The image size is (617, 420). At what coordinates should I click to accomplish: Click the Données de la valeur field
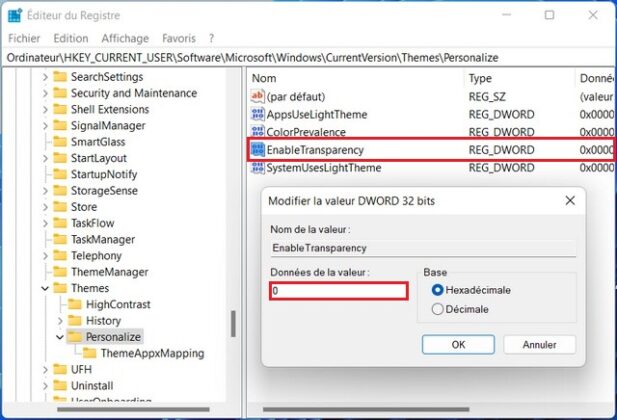click(339, 291)
